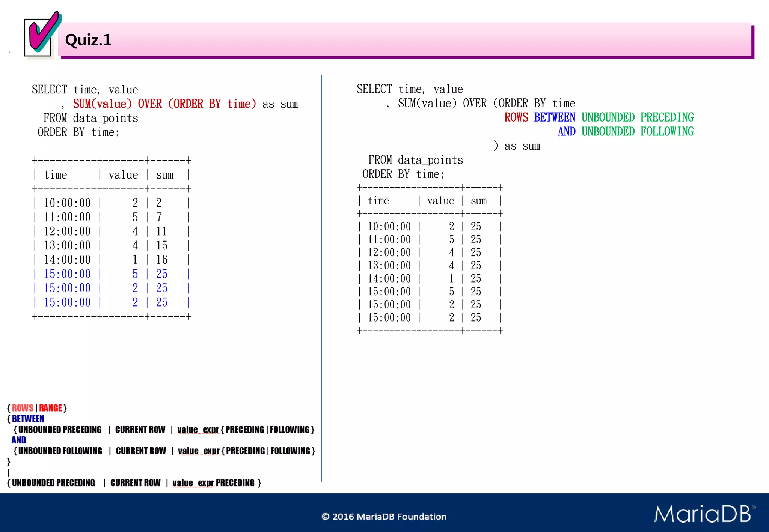Click 'SELECT time, value' in right query
This screenshot has height=532, width=769.
[410, 89]
